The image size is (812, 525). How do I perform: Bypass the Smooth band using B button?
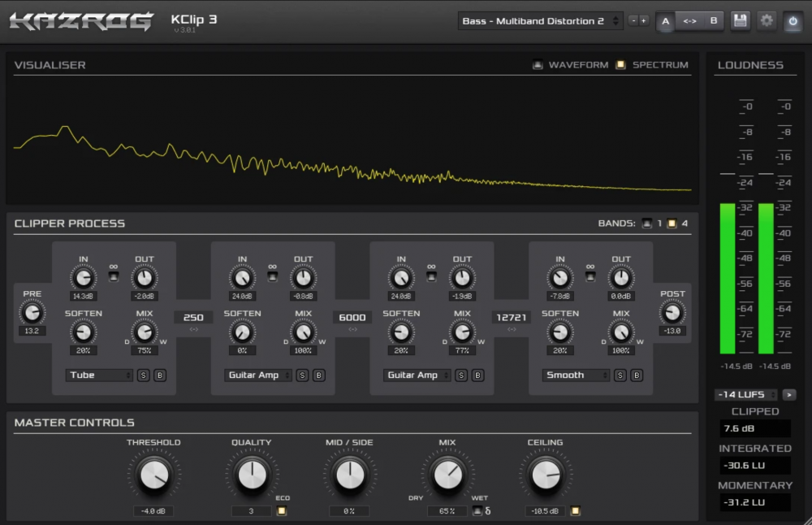click(x=637, y=375)
